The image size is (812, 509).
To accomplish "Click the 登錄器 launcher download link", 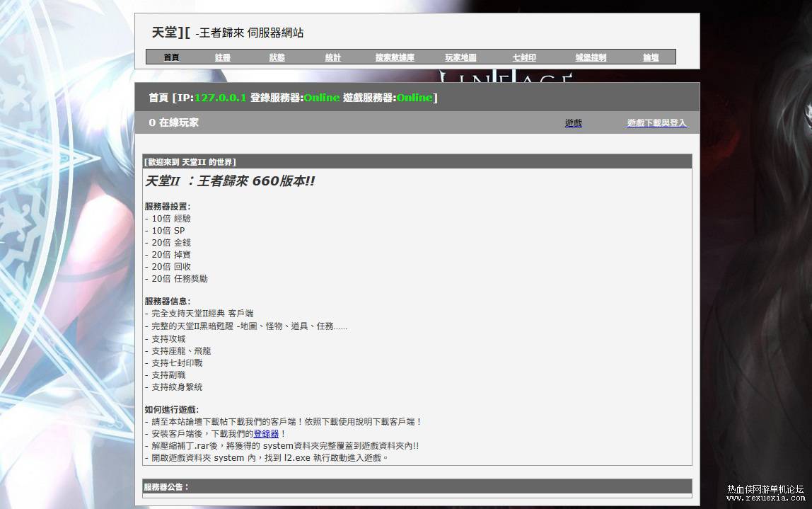I will point(266,434).
